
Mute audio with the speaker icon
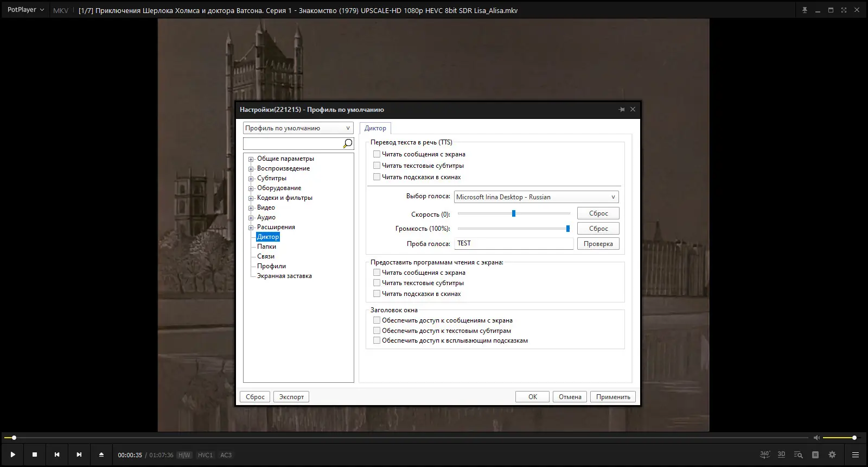[816, 438]
